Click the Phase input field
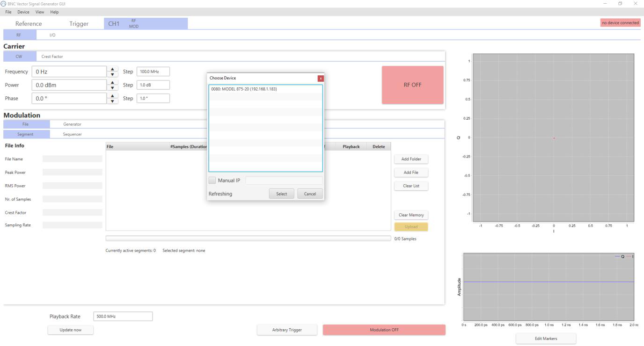 [x=69, y=98]
